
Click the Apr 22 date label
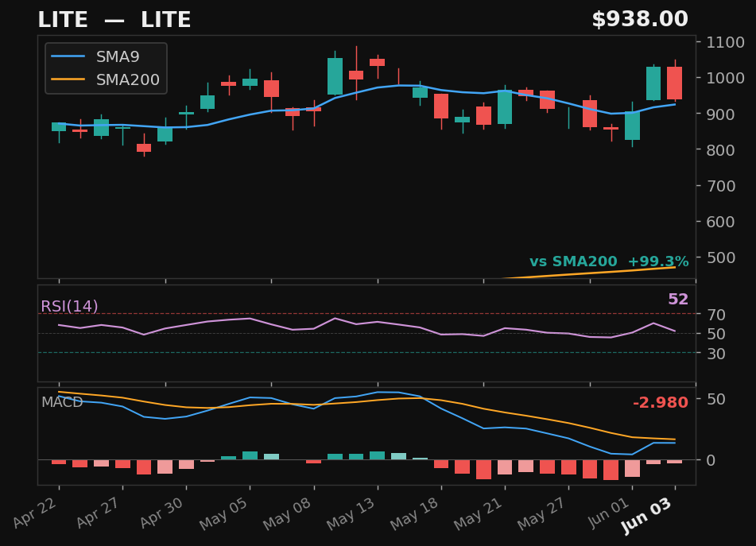pos(36,512)
